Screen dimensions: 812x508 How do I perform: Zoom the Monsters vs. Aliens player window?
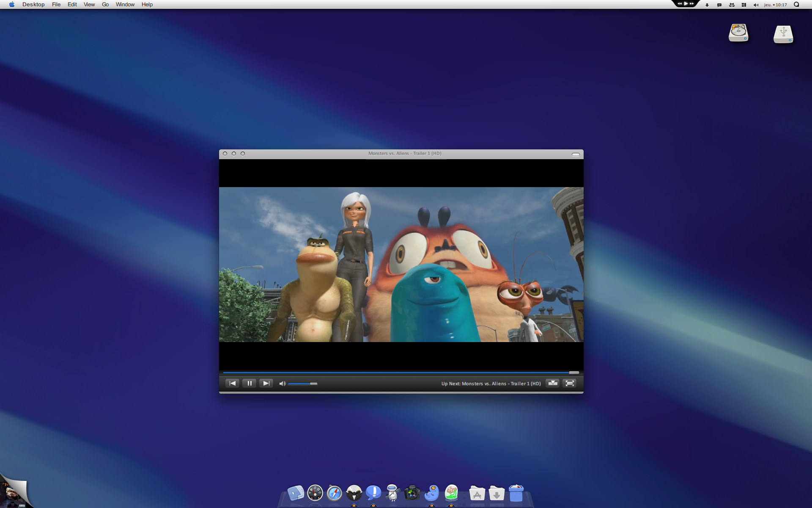coord(243,154)
